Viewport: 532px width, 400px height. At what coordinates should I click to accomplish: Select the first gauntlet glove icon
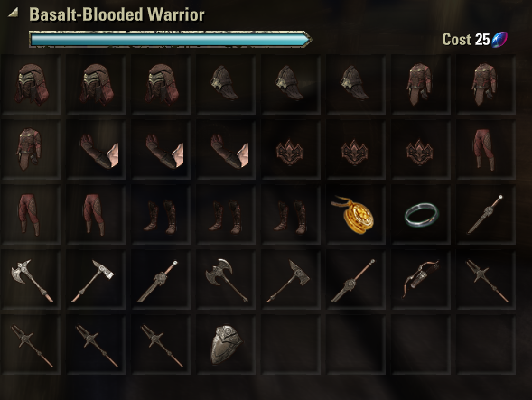point(96,149)
